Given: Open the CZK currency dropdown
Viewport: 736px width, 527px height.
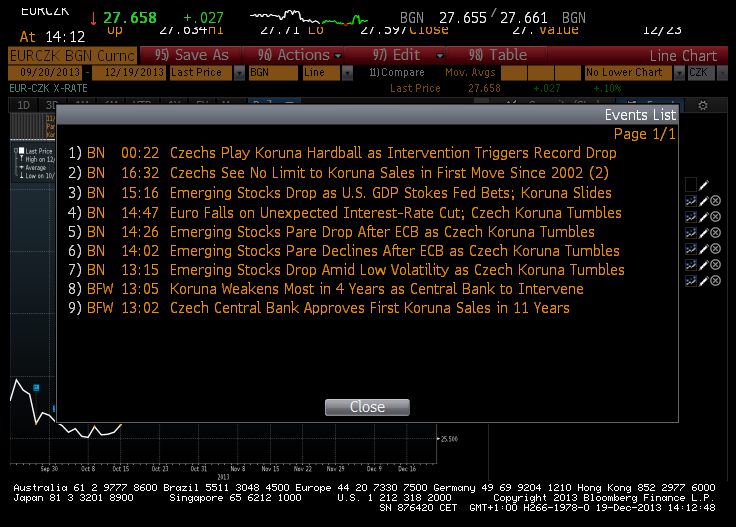Looking at the screenshot, I should 722,73.
